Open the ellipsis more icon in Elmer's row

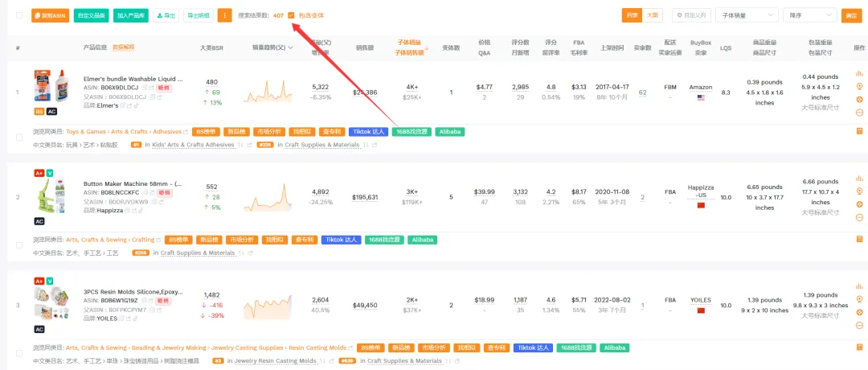pyautogui.click(x=860, y=113)
